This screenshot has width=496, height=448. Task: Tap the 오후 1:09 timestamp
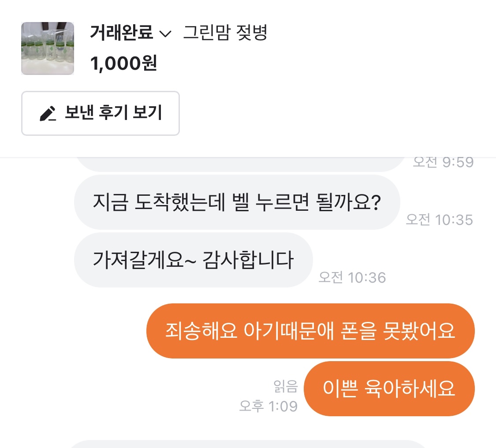[268, 406]
